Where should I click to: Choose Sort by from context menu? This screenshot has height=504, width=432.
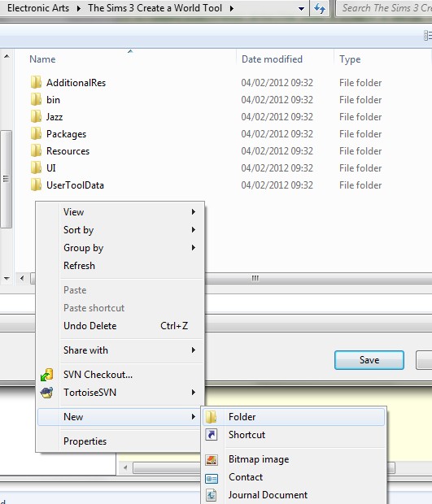(120, 230)
